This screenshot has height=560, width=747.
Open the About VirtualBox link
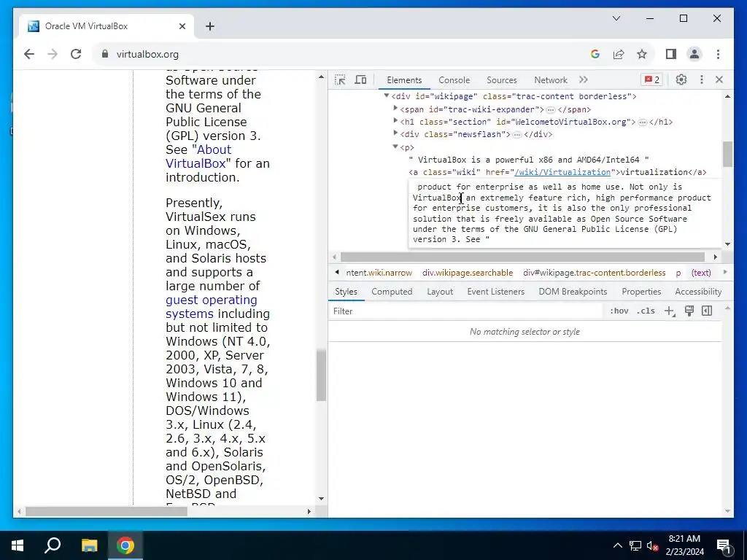[198, 156]
